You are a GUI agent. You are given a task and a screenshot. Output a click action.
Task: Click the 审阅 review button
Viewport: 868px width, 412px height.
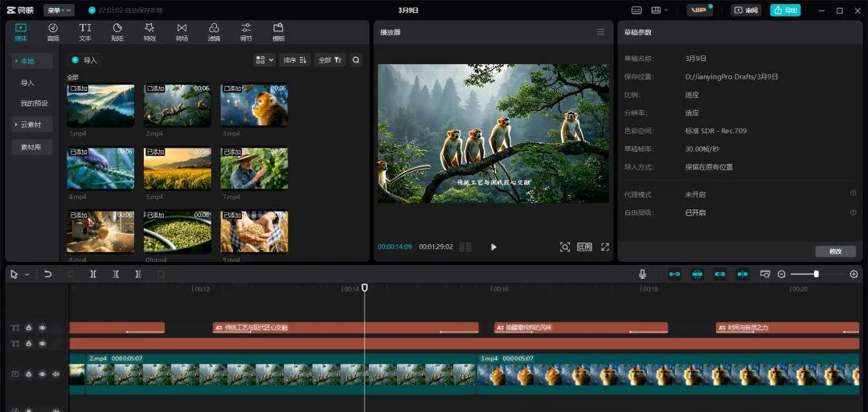click(x=746, y=10)
